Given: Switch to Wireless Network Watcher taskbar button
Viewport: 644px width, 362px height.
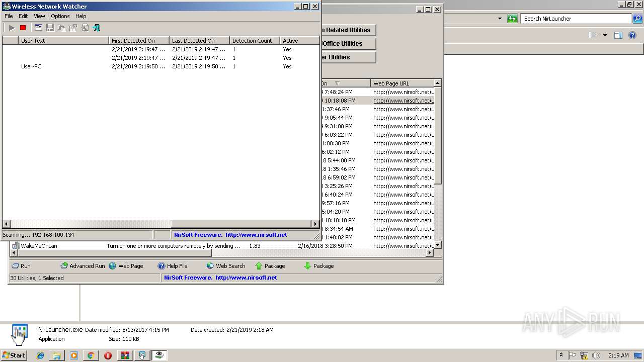Looking at the screenshot, I should click(x=159, y=355).
